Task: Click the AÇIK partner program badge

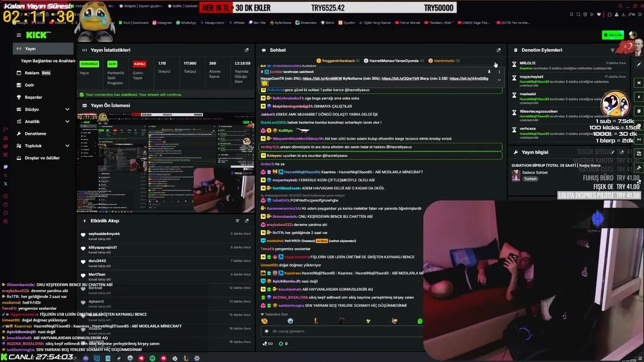Action: pos(112,64)
